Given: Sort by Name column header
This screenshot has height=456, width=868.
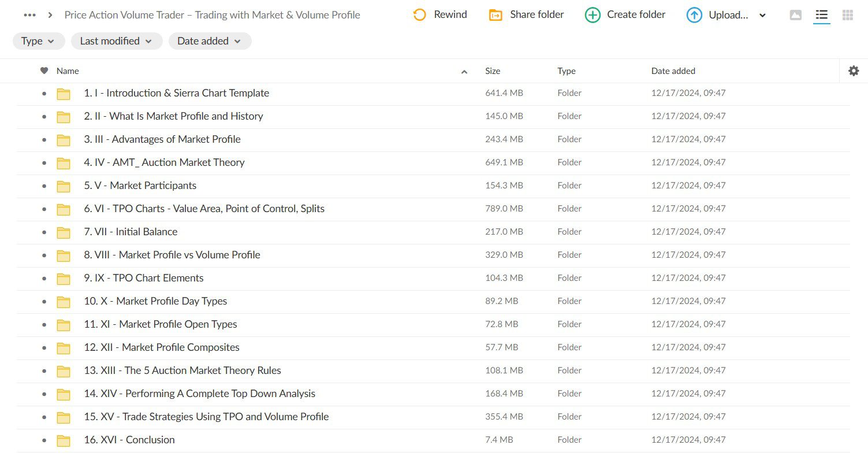Looking at the screenshot, I should pyautogui.click(x=68, y=71).
